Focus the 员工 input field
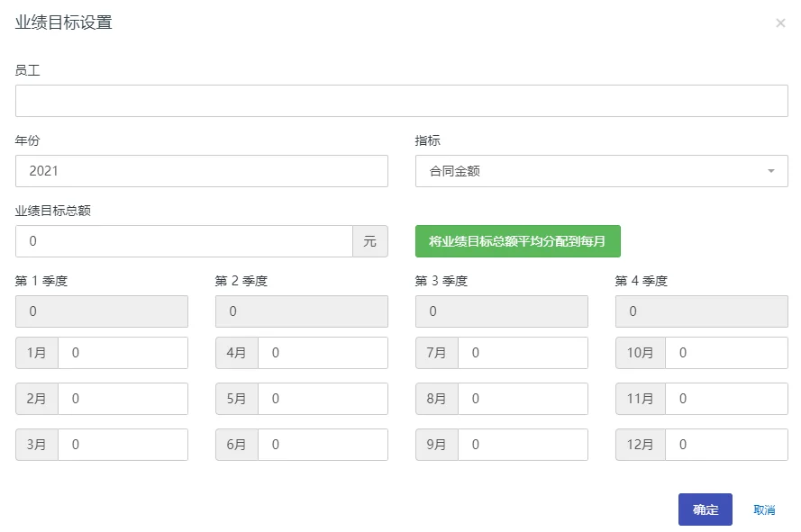The width and height of the screenshot is (801, 532). [x=402, y=101]
